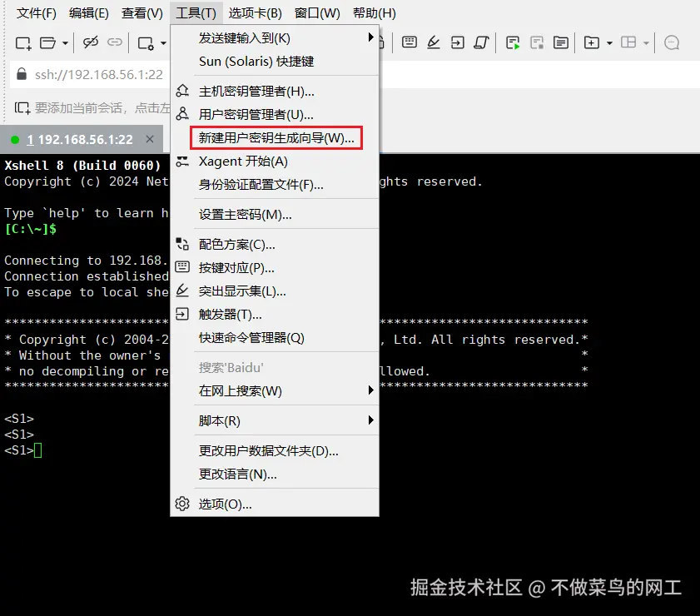Expand the Session Properties dropdown arrow
Image resolution: width=700 pixels, height=616 pixels.
pos(163,43)
